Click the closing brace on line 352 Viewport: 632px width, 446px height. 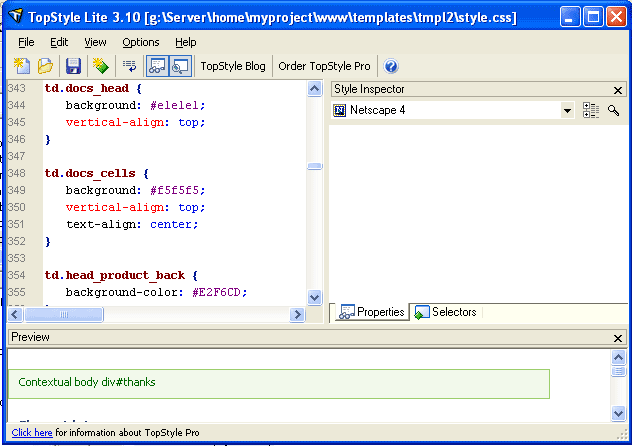pyautogui.click(x=48, y=241)
